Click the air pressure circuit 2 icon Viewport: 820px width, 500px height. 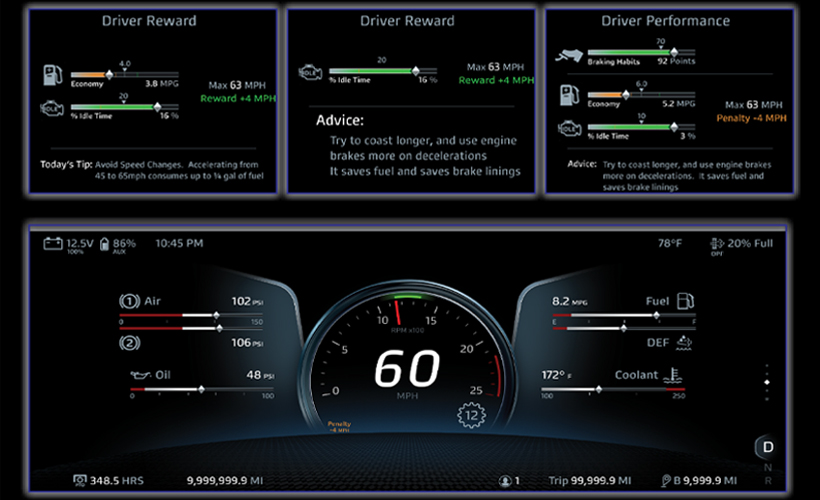click(129, 343)
